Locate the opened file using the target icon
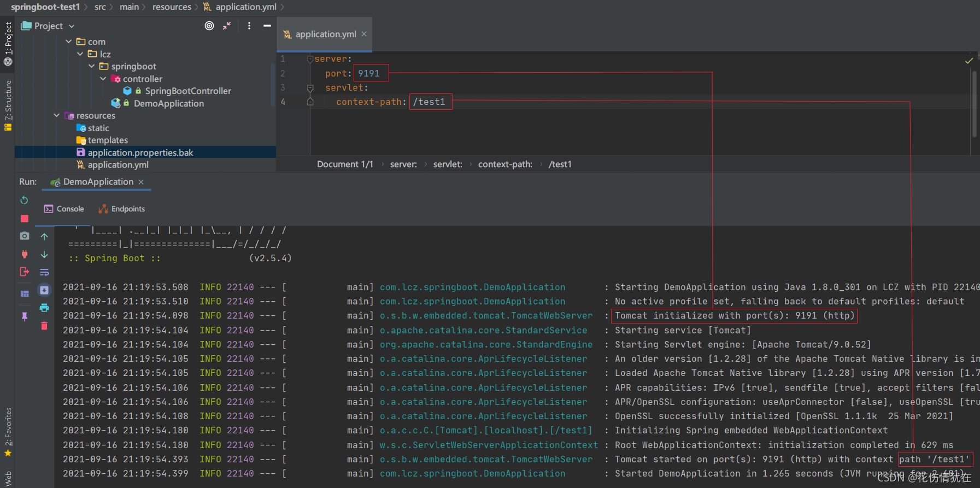The height and width of the screenshot is (488, 980). 209,26
